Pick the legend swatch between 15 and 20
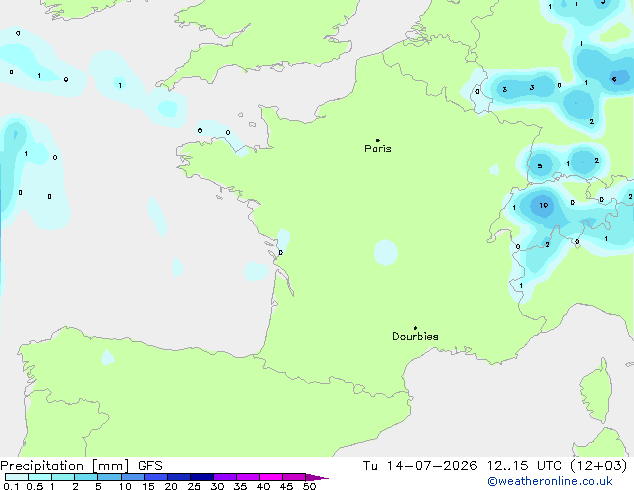 click(155, 477)
